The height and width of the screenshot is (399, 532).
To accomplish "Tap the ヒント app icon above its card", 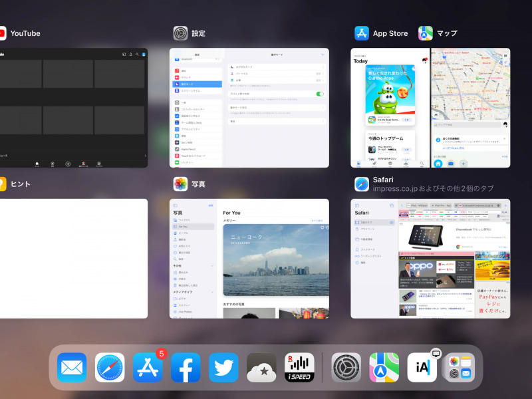I will [3, 184].
